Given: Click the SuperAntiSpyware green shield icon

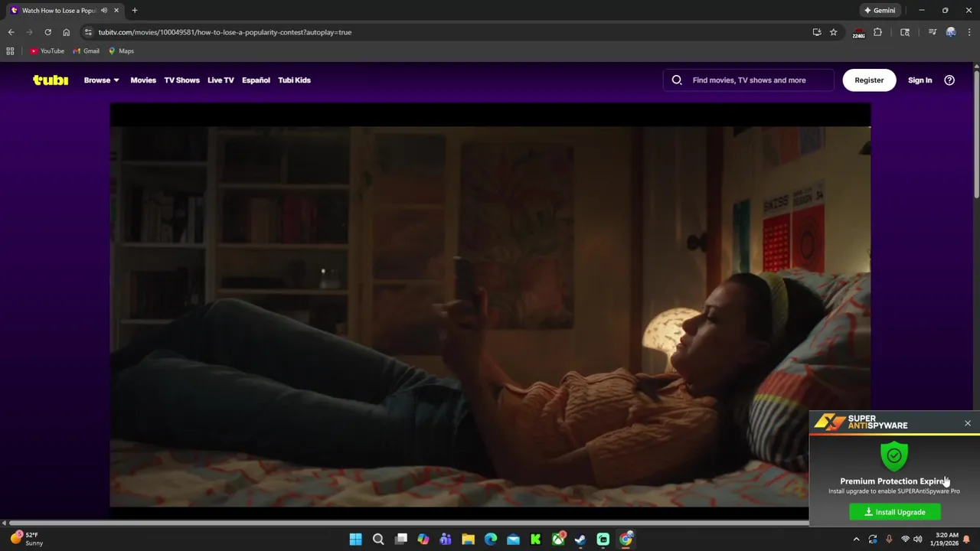Looking at the screenshot, I should (x=894, y=455).
